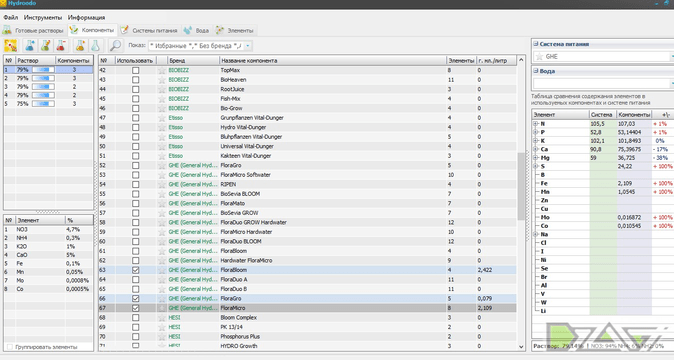Select solution 4 with 79% progress bar
This screenshot has width=674, height=360.
(x=48, y=95)
